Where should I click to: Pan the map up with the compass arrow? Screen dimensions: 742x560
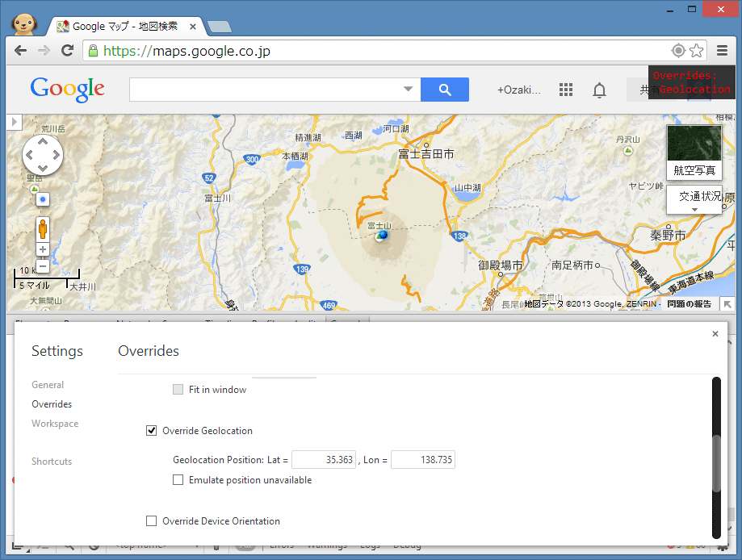[43, 141]
